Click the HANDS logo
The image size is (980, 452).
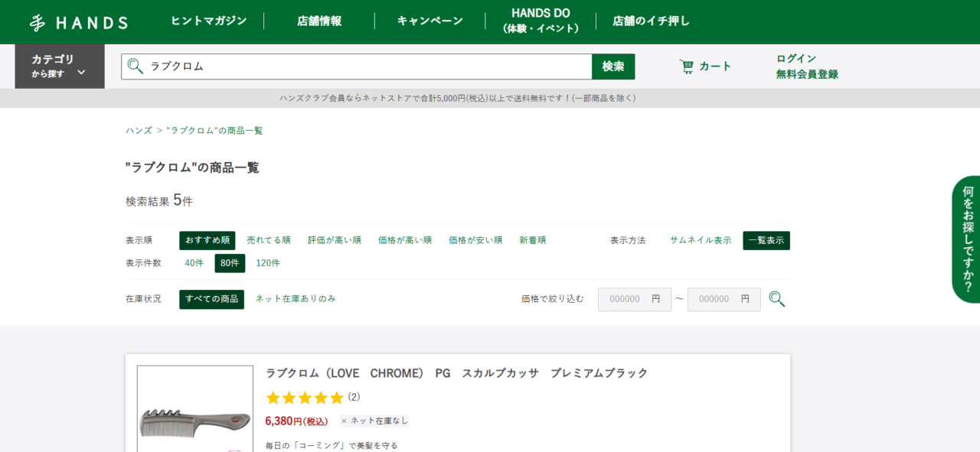[x=79, y=22]
